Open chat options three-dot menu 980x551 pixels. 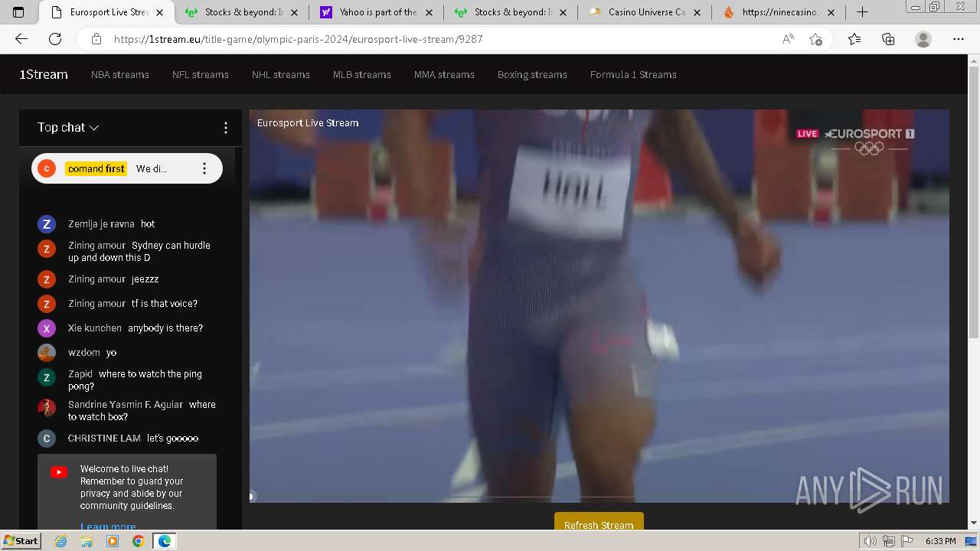click(x=225, y=128)
